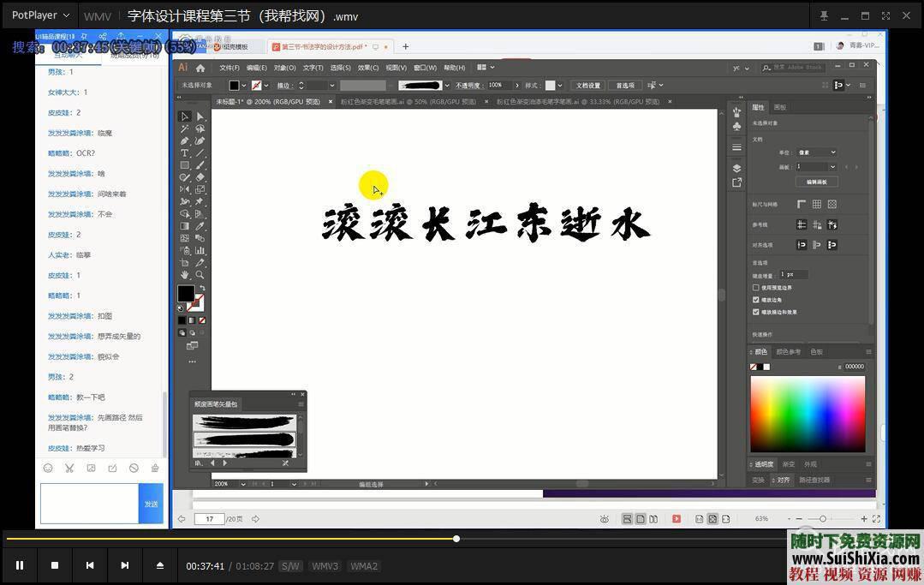Screen dimensions: 924x585
Task: Click the emoji icon in chat toolbar
Action: [x=48, y=469]
